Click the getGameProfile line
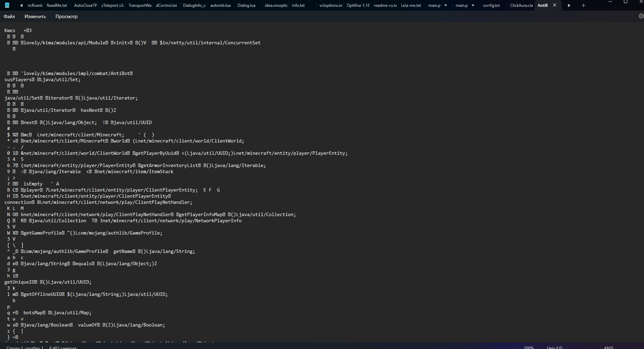Screen dimensions: 644x349 point(85,233)
